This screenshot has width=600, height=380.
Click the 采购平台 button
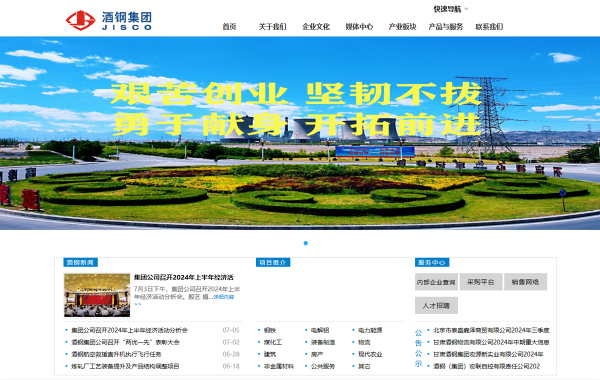[481, 282]
